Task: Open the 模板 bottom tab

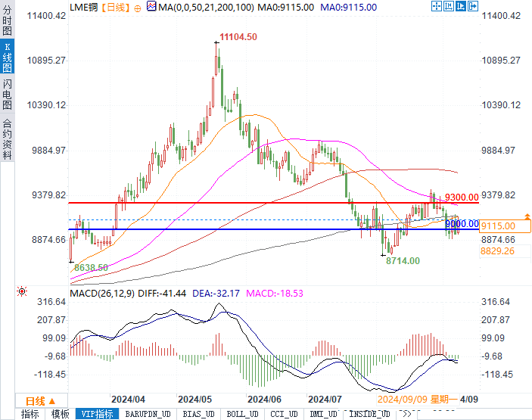Action: [x=60, y=414]
